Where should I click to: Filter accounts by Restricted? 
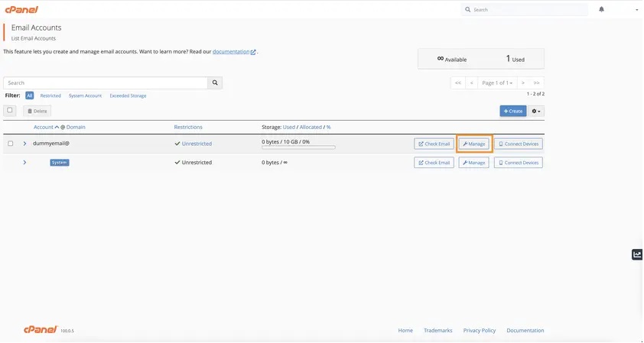click(x=50, y=95)
